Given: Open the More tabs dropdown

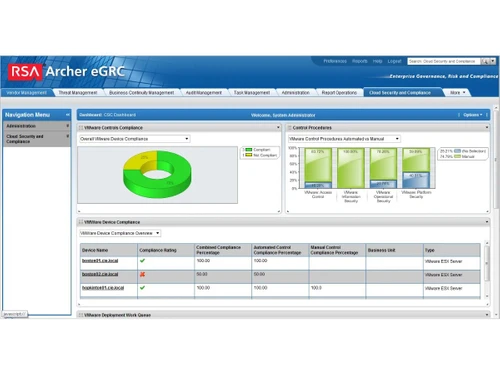Looking at the screenshot, I should pyautogui.click(x=457, y=93).
